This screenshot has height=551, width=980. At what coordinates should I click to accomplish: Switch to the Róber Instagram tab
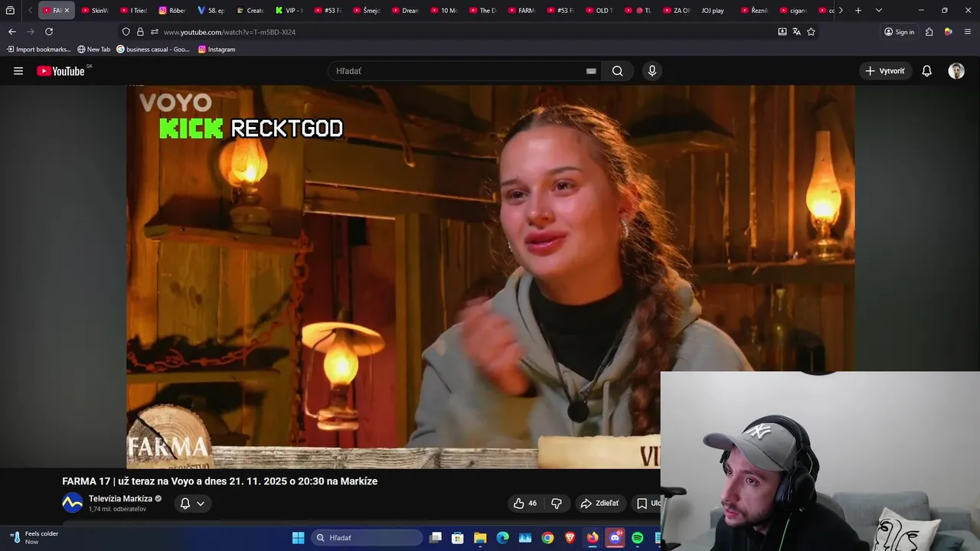172,11
